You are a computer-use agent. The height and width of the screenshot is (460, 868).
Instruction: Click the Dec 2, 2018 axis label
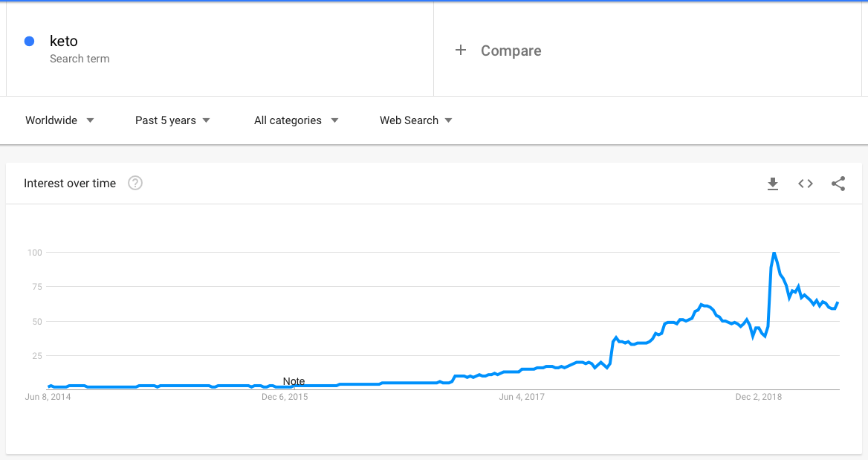759,397
